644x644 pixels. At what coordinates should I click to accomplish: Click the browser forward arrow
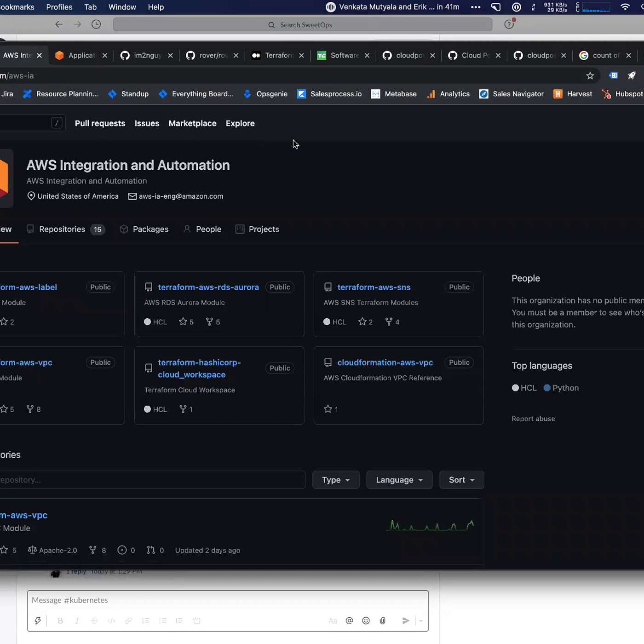[77, 24]
